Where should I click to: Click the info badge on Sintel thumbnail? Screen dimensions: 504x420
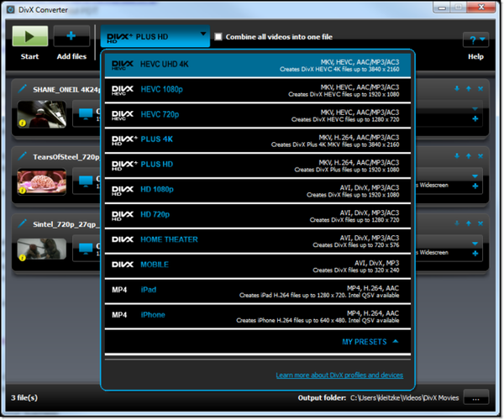(22, 257)
